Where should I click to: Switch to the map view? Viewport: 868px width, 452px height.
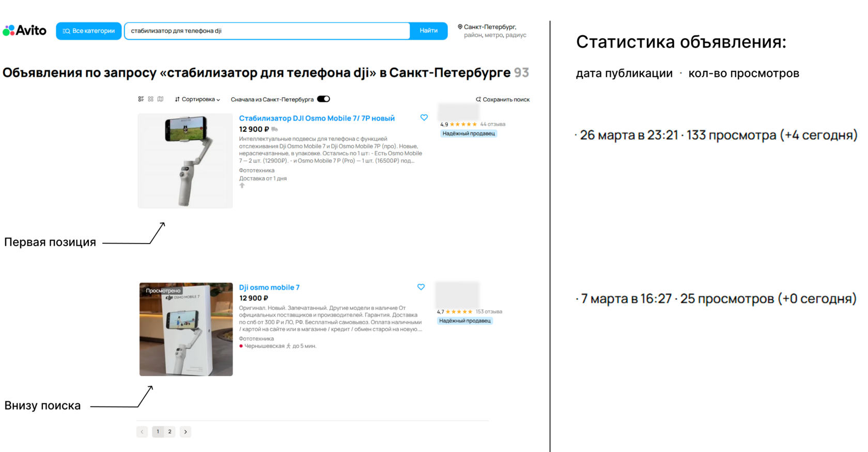point(161,99)
